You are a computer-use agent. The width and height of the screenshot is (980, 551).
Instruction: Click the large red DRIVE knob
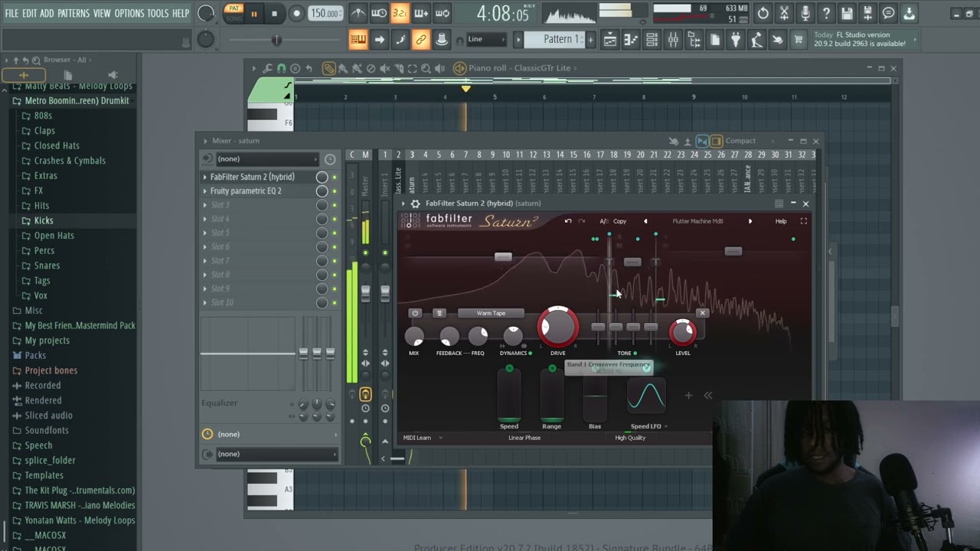(x=558, y=328)
